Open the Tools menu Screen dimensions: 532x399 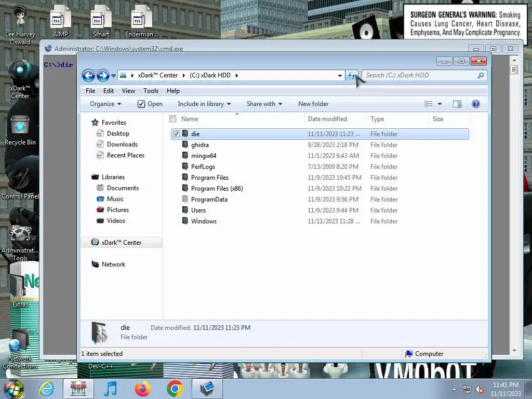pyautogui.click(x=151, y=91)
